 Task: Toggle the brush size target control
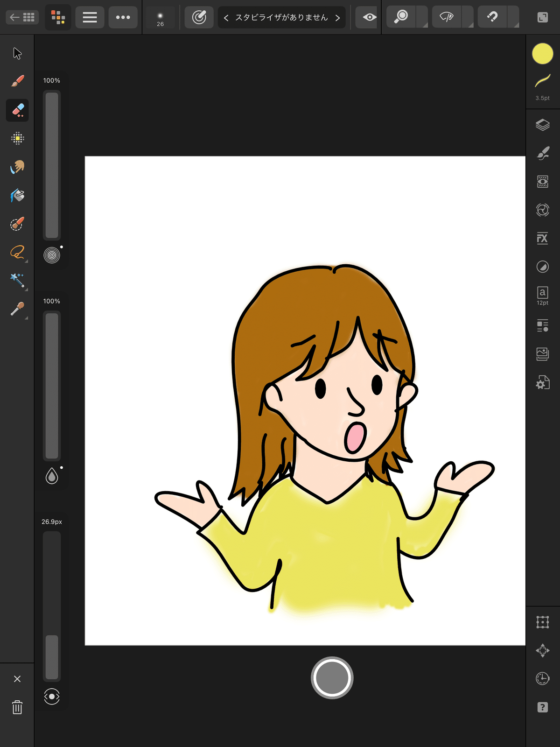click(52, 697)
